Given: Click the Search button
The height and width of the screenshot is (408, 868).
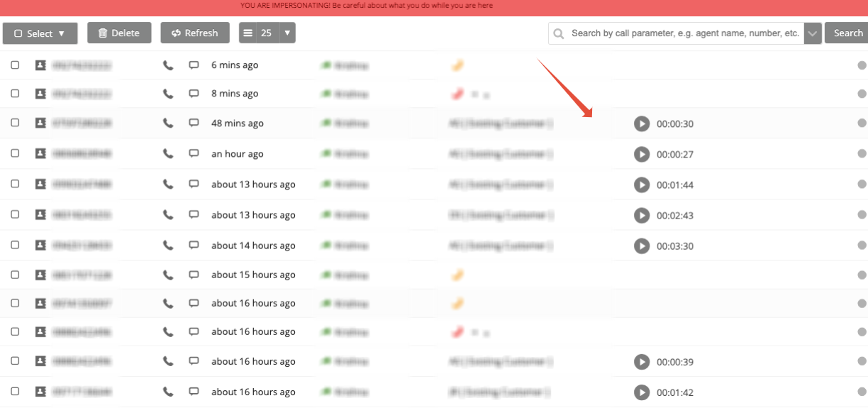Looking at the screenshot, I should [847, 33].
